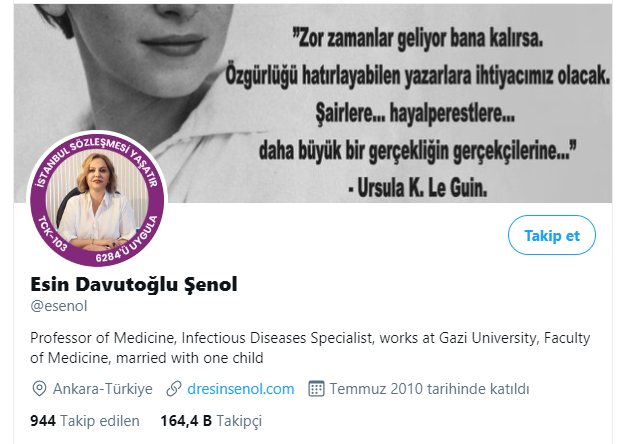
Task: Click the Takip et follow button
Action: tap(552, 235)
